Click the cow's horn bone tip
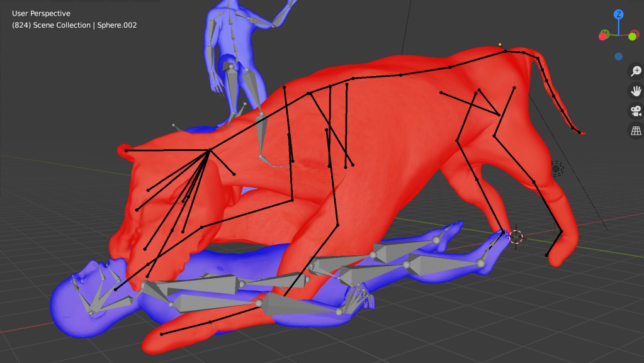644x363 pixels. (127, 150)
